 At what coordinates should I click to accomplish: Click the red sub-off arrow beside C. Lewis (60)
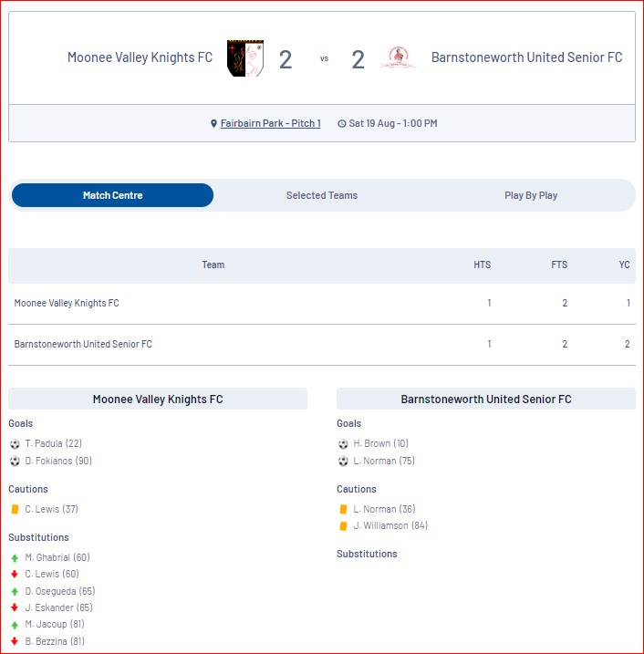[x=15, y=575]
